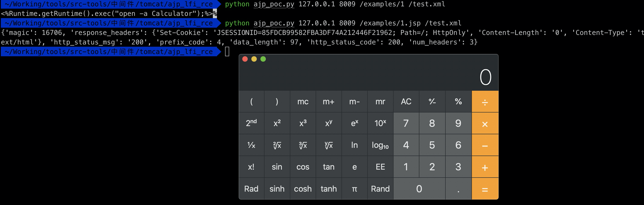Click the orange equals key

(485, 189)
